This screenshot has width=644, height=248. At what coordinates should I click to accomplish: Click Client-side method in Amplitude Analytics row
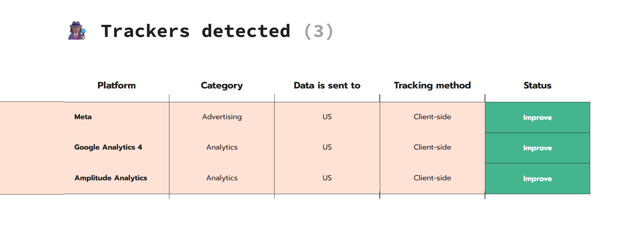point(432,178)
